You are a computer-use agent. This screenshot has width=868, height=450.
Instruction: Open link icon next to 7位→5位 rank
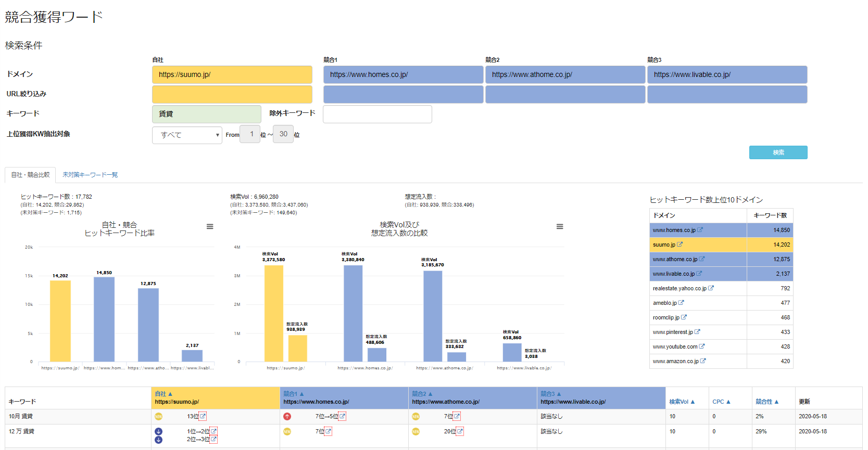click(x=342, y=416)
